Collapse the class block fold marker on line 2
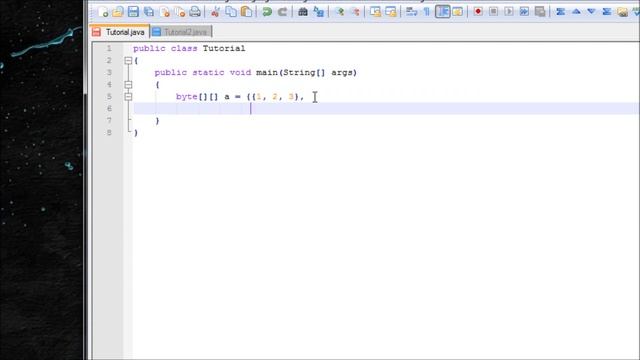 click(128, 60)
